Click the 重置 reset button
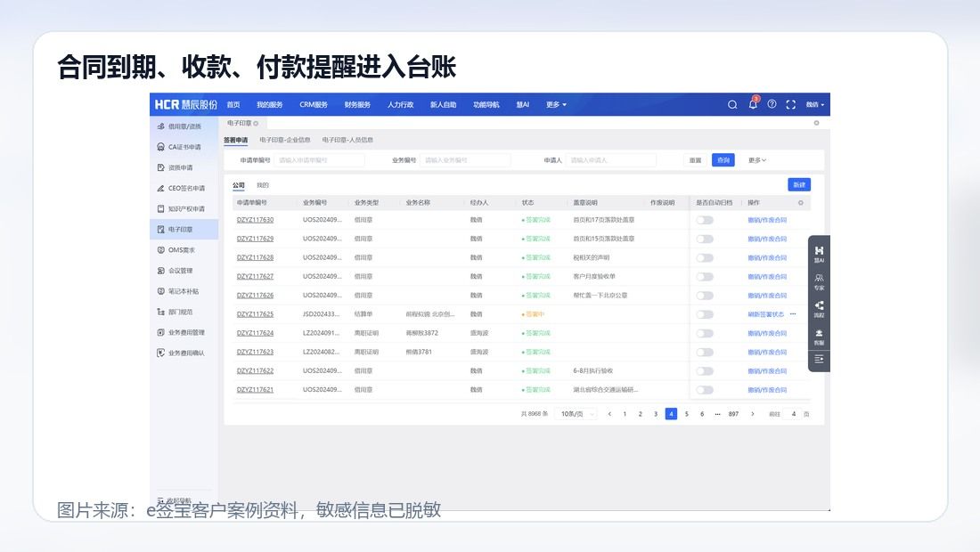This screenshot has width=980, height=552. [695, 160]
